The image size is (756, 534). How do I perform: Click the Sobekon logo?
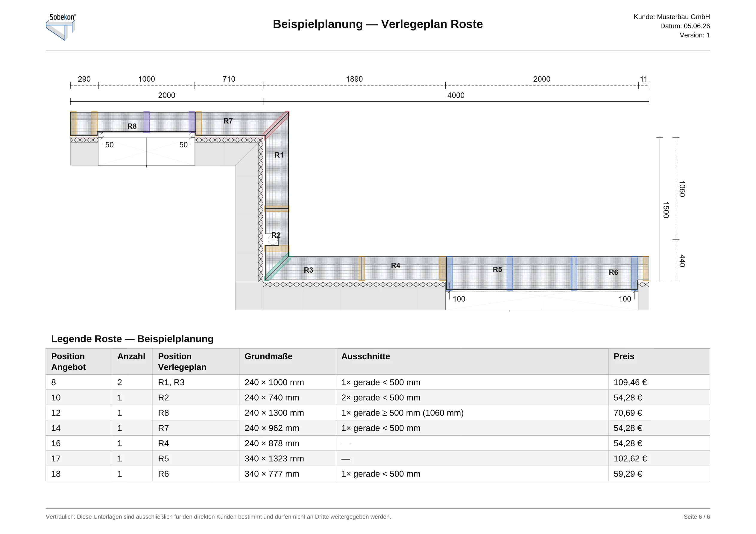coord(61,27)
